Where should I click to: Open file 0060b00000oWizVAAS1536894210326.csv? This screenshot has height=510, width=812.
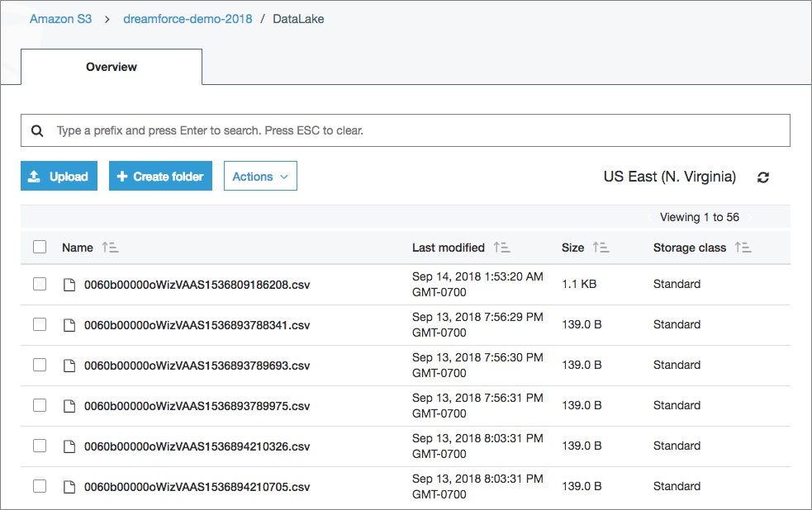pos(197,446)
